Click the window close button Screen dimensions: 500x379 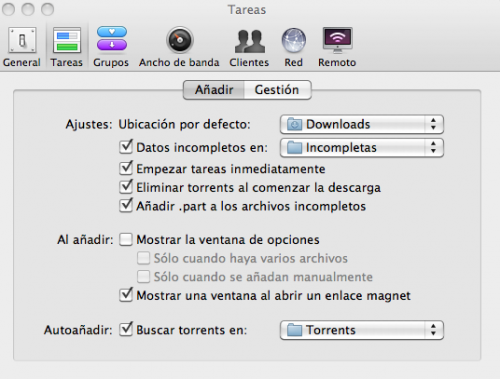[x=8, y=9]
